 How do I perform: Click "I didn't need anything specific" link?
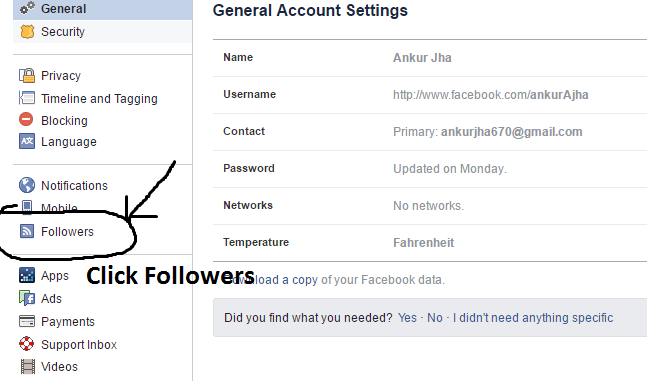533,317
